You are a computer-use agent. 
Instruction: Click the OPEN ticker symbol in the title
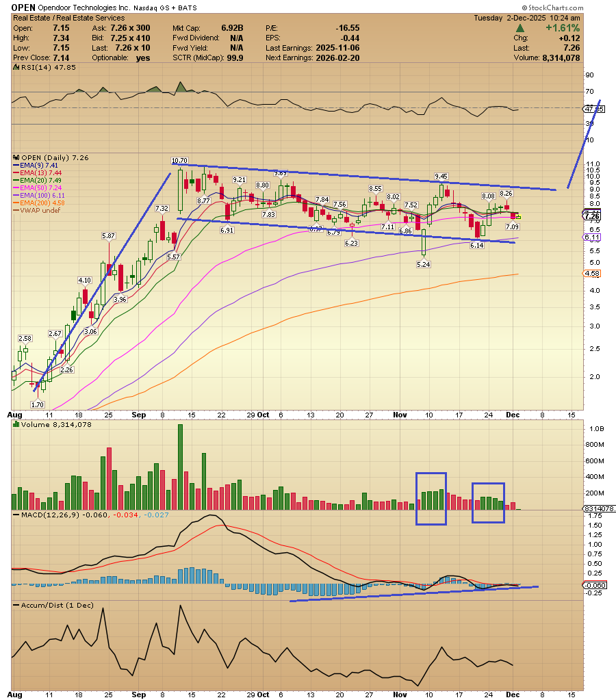(23, 8)
